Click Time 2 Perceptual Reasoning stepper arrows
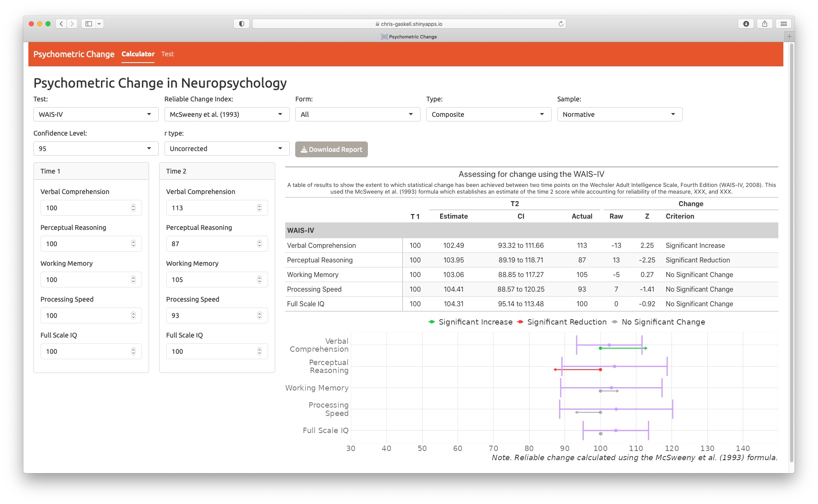 point(259,244)
